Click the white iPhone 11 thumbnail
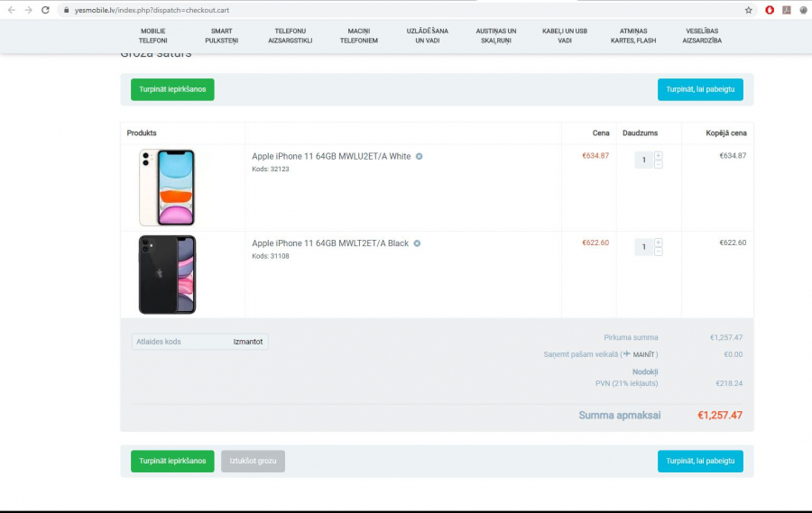This screenshot has height=513, width=812. click(167, 188)
